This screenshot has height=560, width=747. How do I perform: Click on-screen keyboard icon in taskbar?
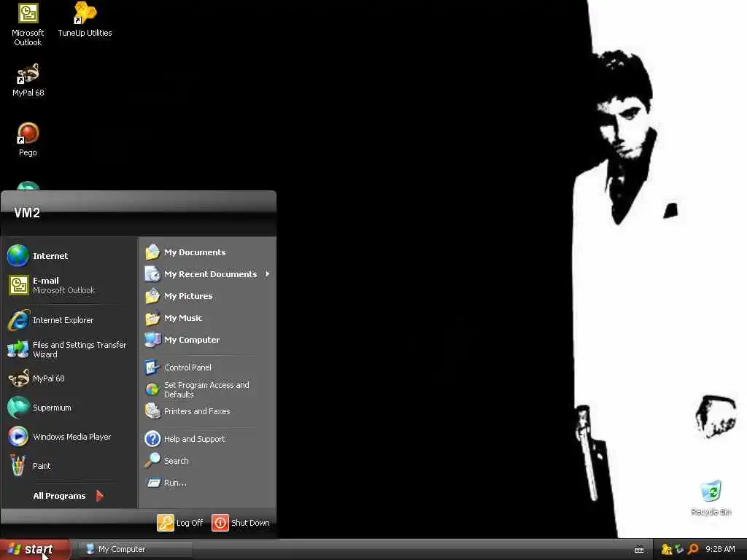pos(639,550)
